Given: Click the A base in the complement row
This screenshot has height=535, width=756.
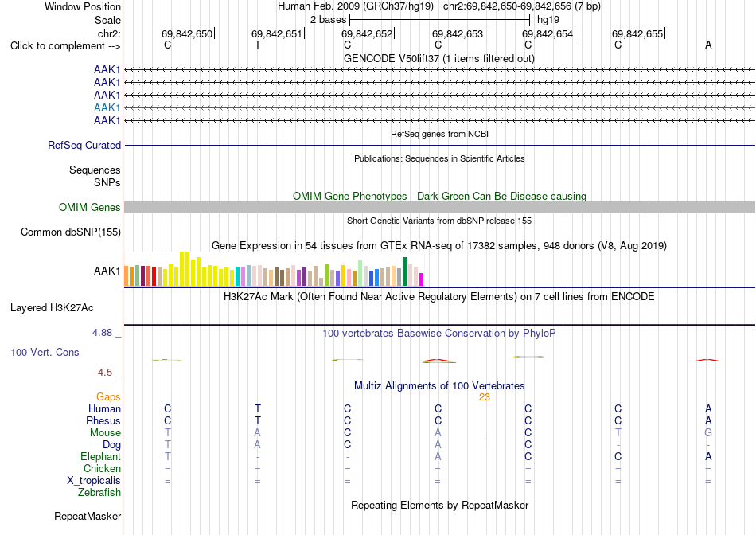Looking at the screenshot, I should click(x=708, y=45).
